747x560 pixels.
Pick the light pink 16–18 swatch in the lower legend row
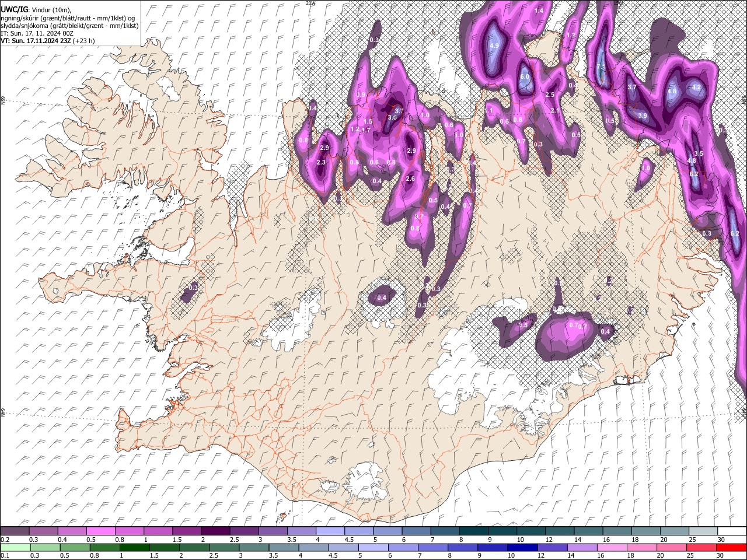pyautogui.click(x=612, y=547)
